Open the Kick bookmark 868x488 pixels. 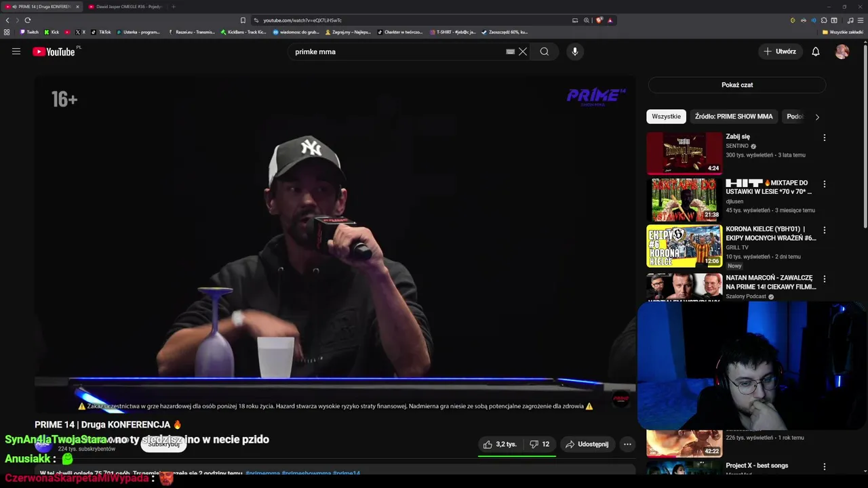click(52, 32)
